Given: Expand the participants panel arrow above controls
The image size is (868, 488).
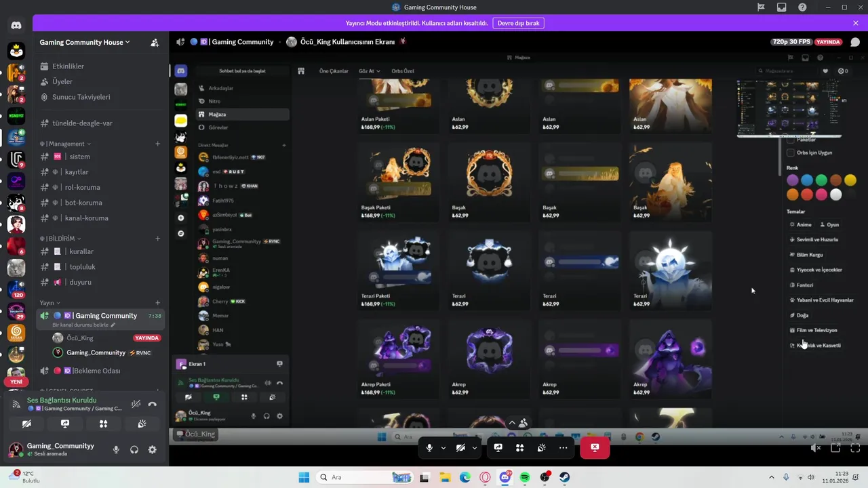Looking at the screenshot, I should pyautogui.click(x=512, y=423).
